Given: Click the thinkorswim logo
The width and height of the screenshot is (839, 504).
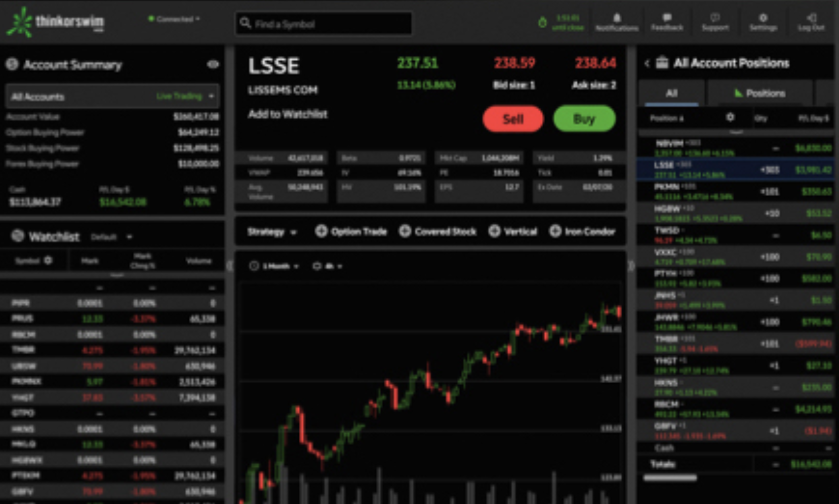Looking at the screenshot, I should [x=55, y=21].
